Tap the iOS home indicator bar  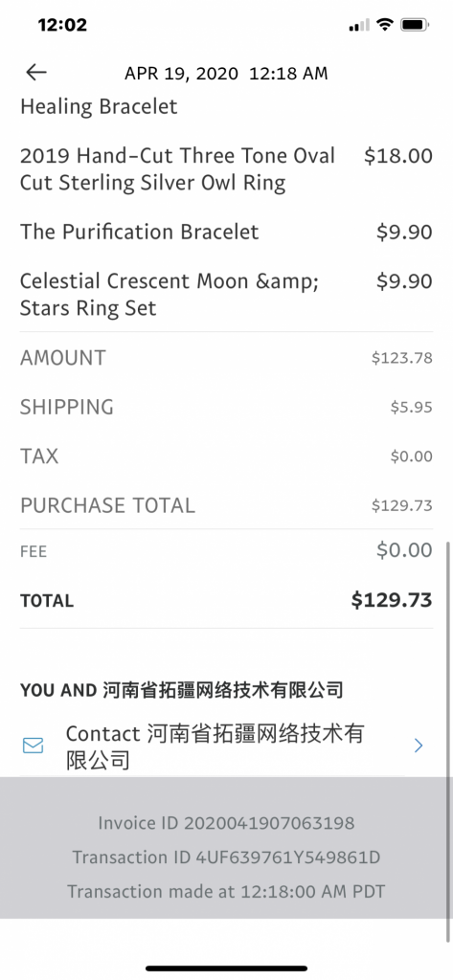pyautogui.click(x=226, y=969)
